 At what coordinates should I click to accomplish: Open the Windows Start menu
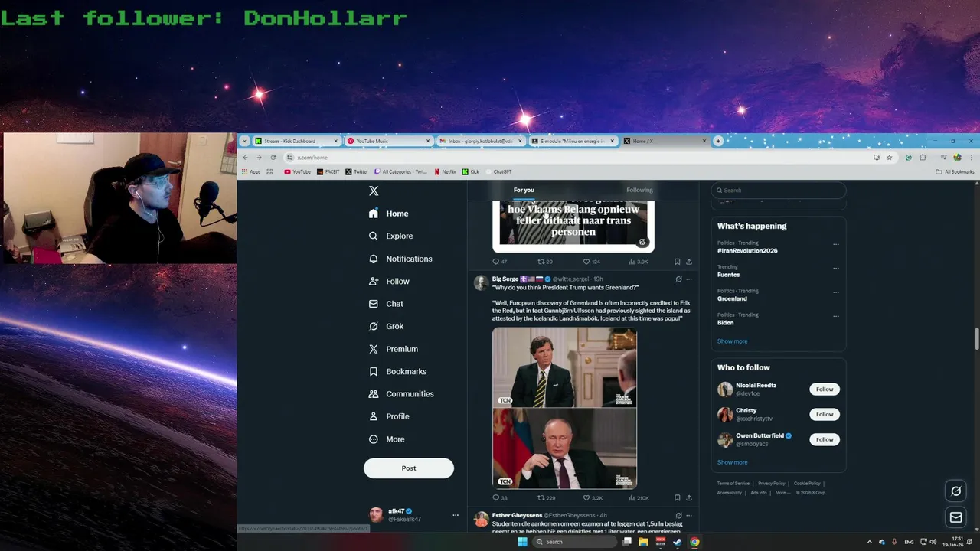(x=522, y=542)
